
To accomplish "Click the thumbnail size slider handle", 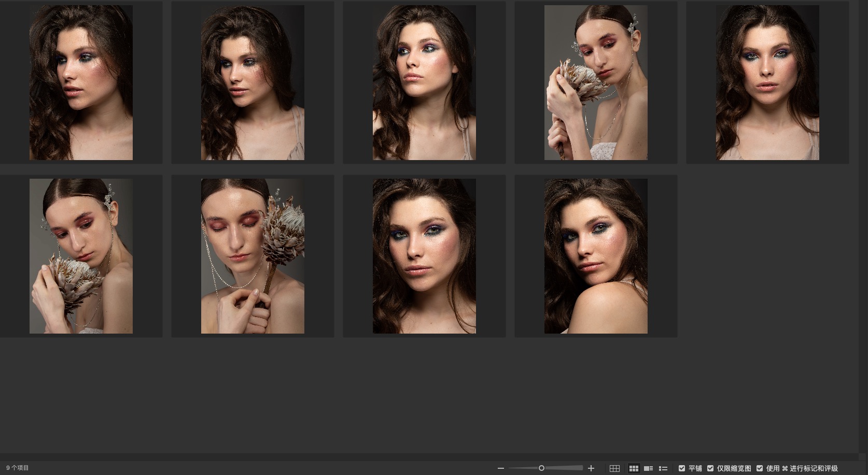I will (541, 468).
